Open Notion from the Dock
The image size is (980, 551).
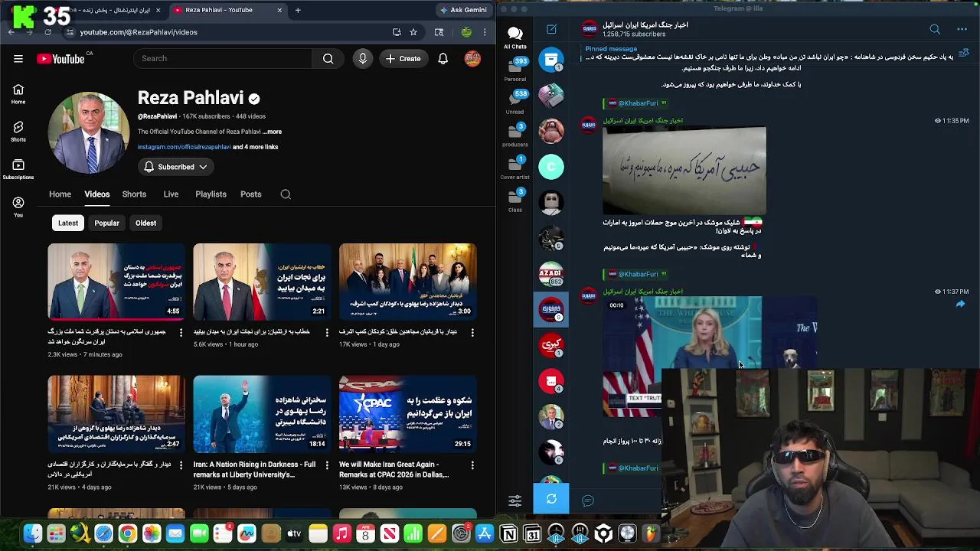pyautogui.click(x=508, y=533)
